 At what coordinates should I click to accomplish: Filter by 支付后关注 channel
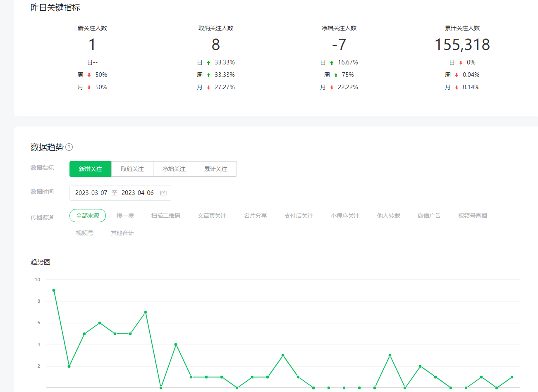299,216
